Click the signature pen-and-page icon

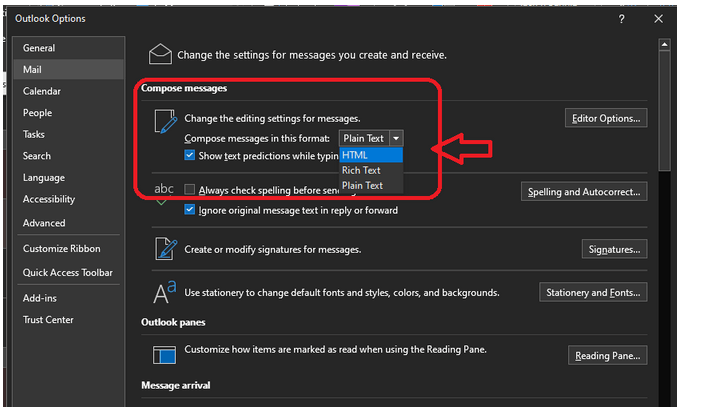point(165,248)
